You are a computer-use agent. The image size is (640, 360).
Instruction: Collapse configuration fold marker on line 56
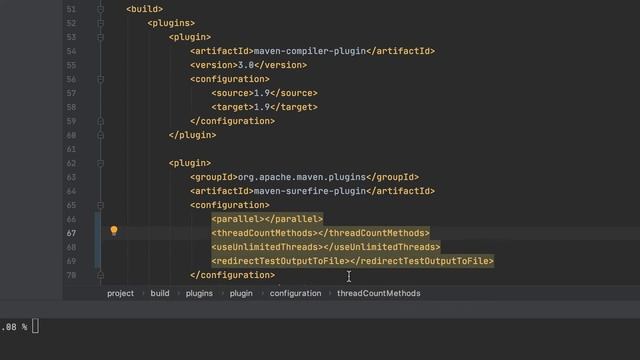100,79
